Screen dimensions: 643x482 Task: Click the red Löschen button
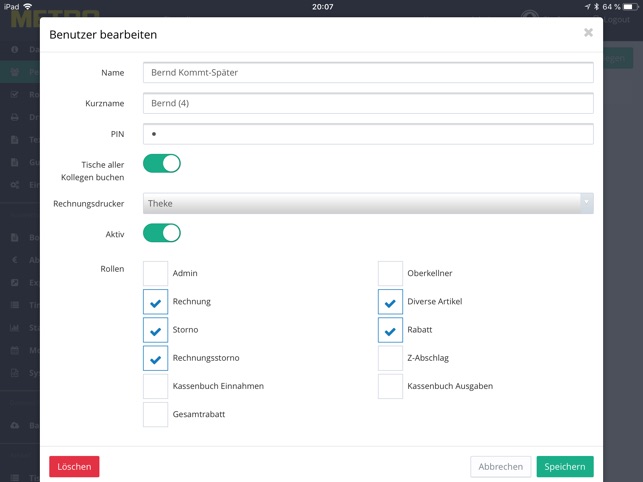(74, 466)
